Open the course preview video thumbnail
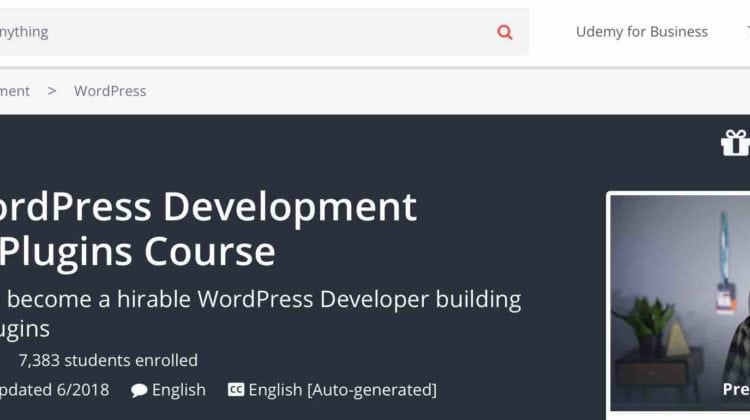Image resolution: width=750 pixels, height=420 pixels. click(x=680, y=303)
